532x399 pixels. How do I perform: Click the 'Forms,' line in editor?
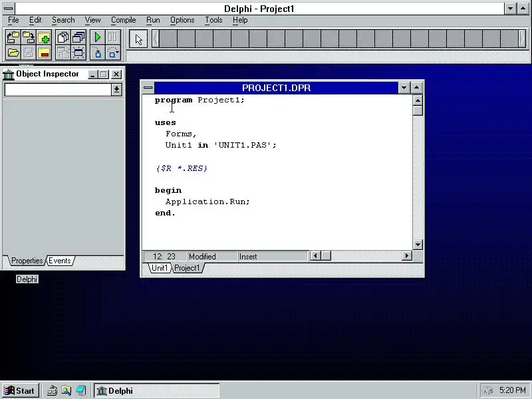(x=181, y=134)
